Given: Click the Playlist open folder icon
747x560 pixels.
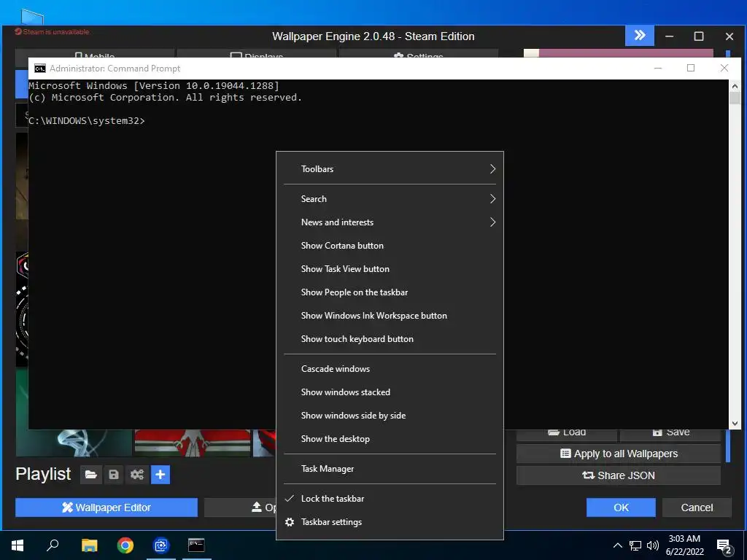Looking at the screenshot, I should 91,475.
